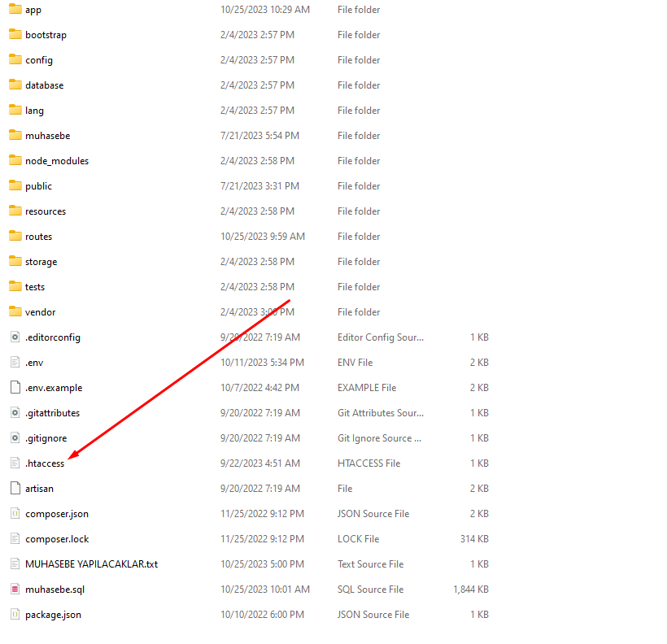
Task: Select the .htaccess file icon
Action: 15,463
